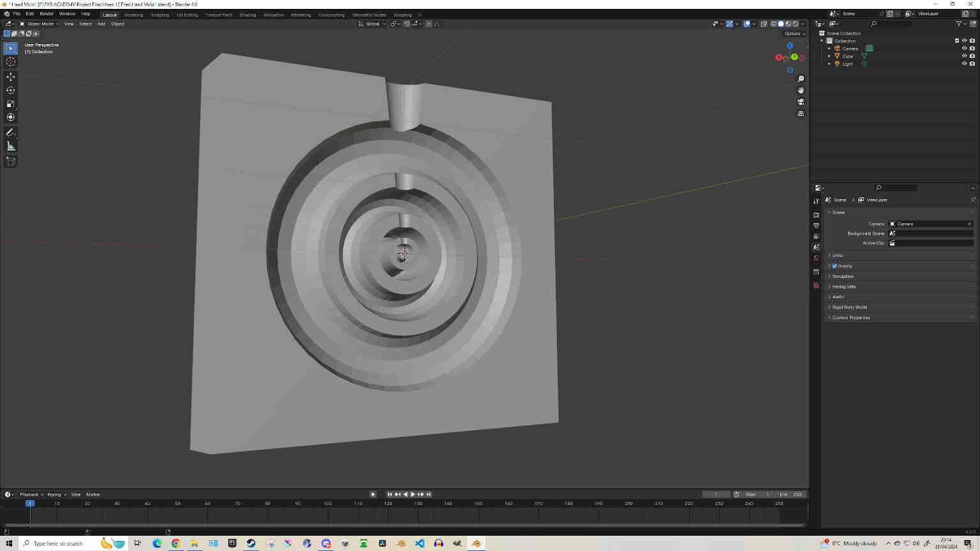Switch to the Modeling workspace tab

tap(133, 15)
